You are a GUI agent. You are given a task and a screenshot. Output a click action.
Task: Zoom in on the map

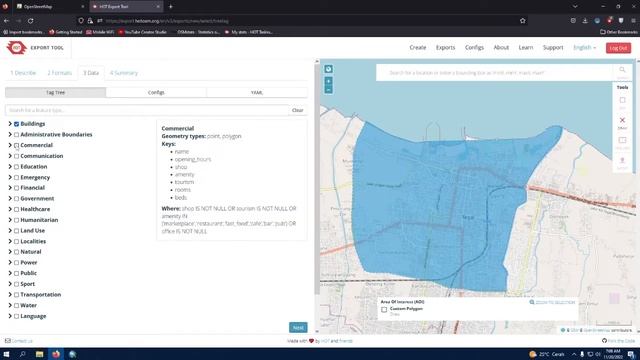click(x=329, y=81)
